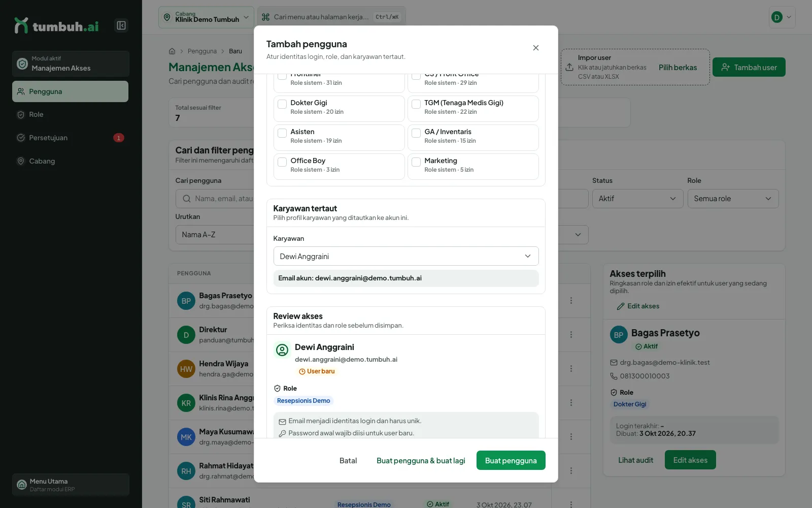
Task: Click the Impor user upload icon
Action: [x=569, y=67]
